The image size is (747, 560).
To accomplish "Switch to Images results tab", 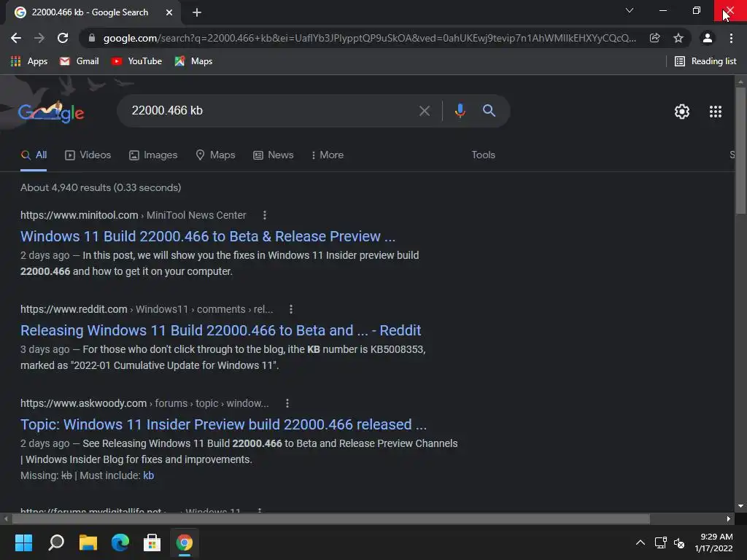I will point(153,155).
